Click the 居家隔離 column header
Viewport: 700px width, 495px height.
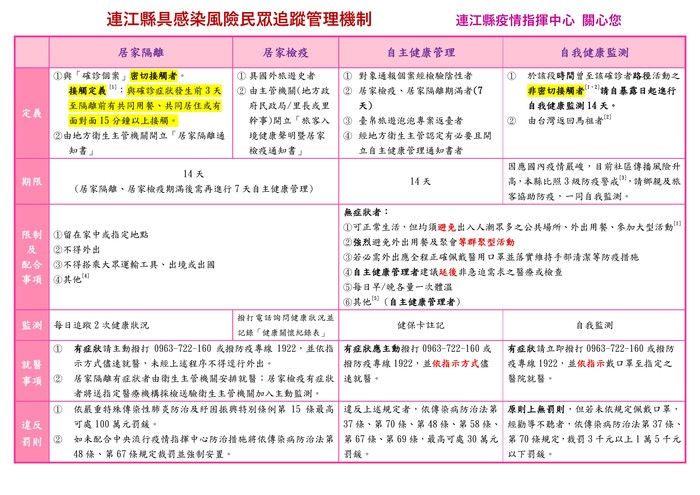coord(141,51)
